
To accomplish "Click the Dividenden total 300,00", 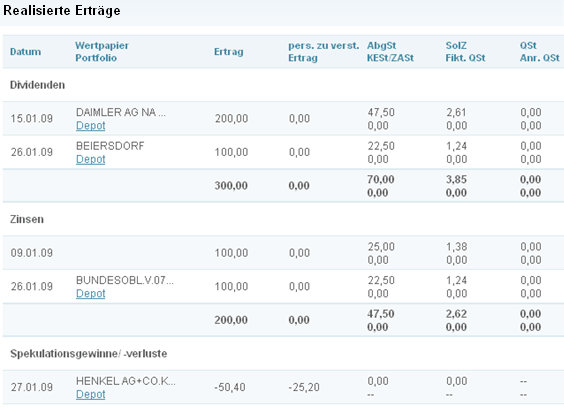I will click(231, 186).
